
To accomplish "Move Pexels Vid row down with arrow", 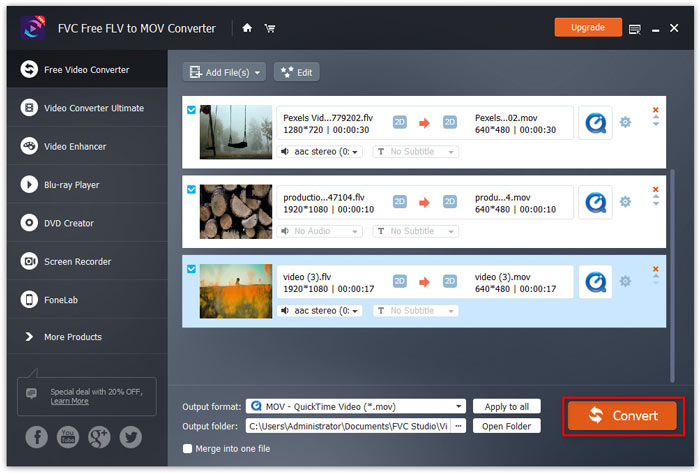I will (x=655, y=124).
